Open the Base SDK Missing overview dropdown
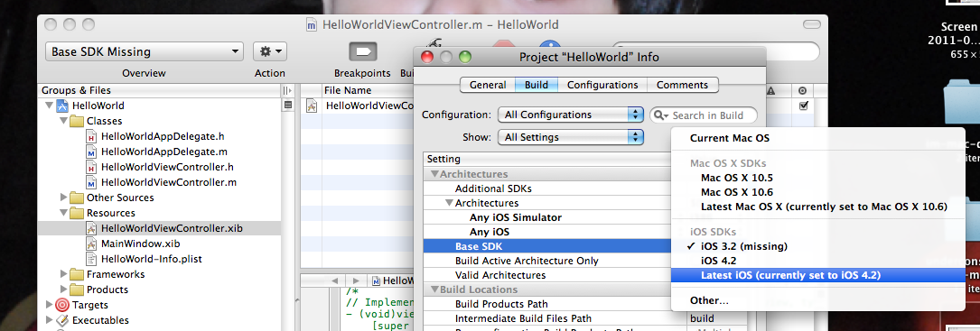980x331 pixels. [x=145, y=51]
